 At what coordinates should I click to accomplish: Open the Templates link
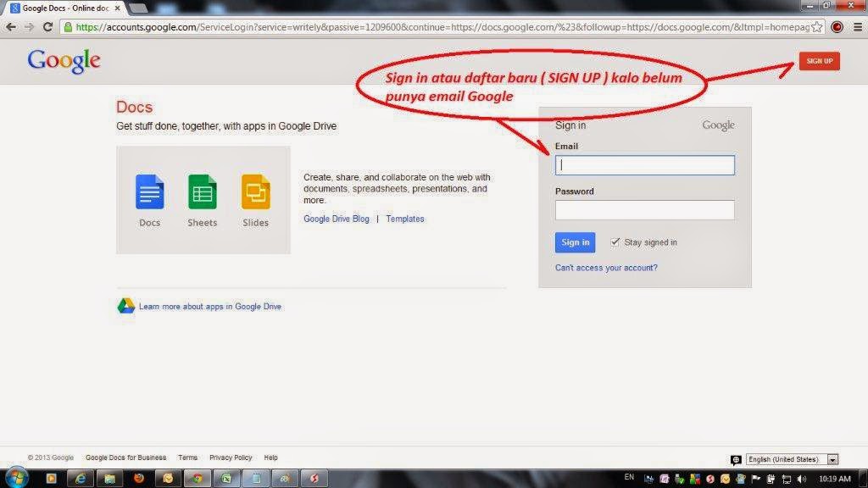click(405, 219)
